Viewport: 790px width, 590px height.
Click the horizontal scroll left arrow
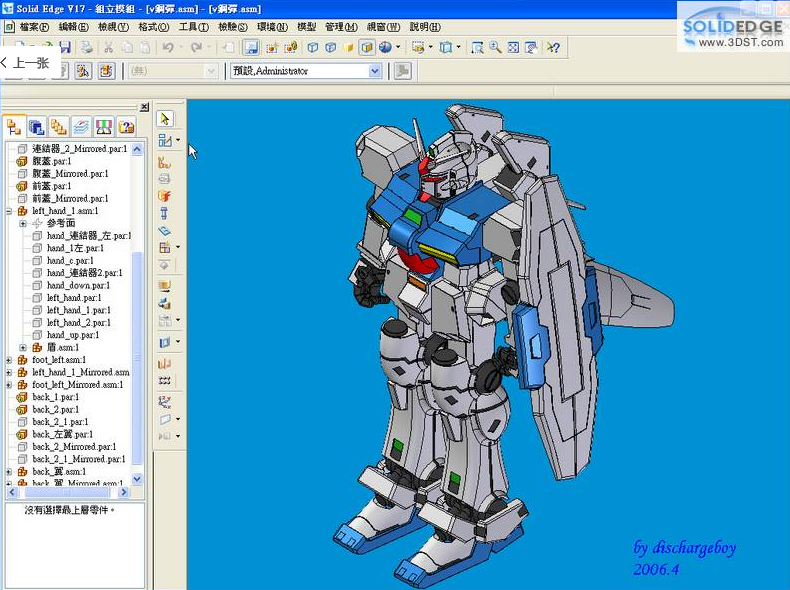[x=12, y=492]
